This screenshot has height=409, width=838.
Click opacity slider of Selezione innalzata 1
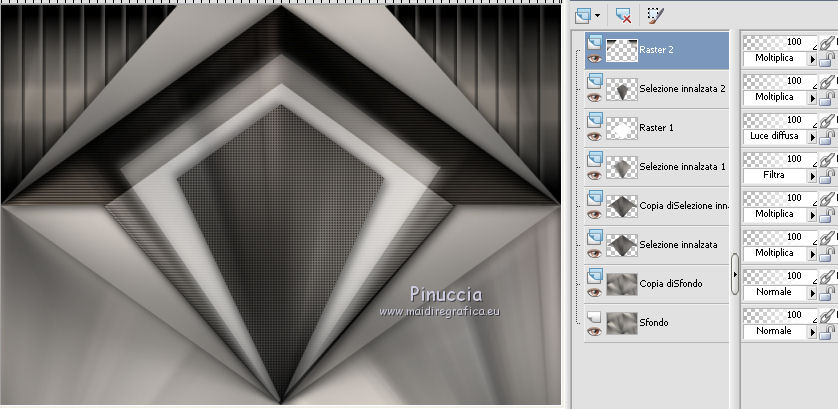[780, 159]
